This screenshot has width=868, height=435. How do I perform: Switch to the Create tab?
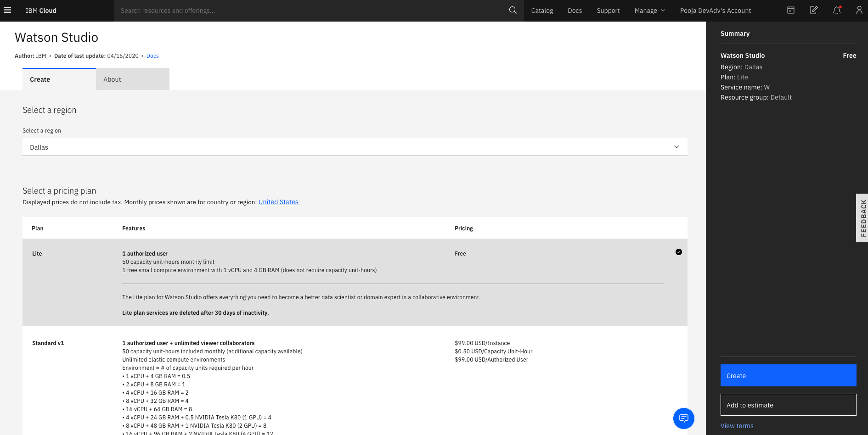[x=59, y=79]
